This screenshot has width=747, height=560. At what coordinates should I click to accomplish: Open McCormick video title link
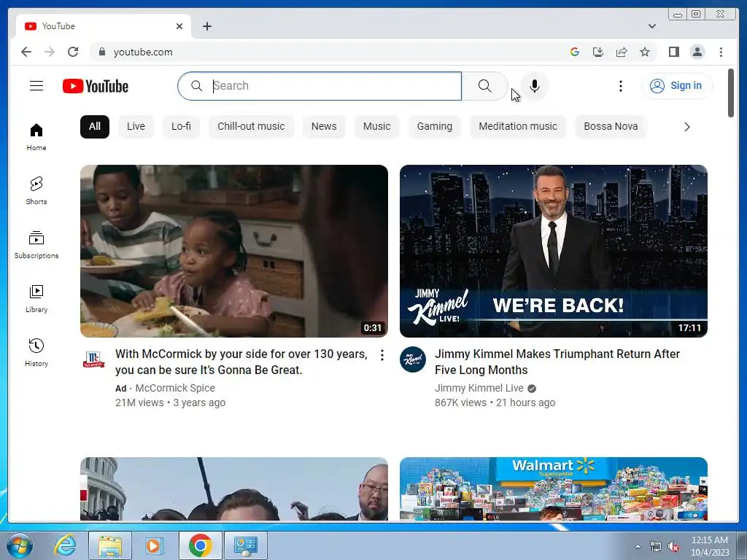[x=241, y=362]
